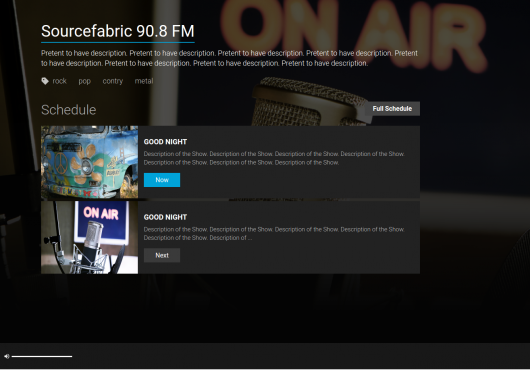The width and height of the screenshot is (530, 370).
Task: Click the Next button on the second show
Action: [162, 255]
